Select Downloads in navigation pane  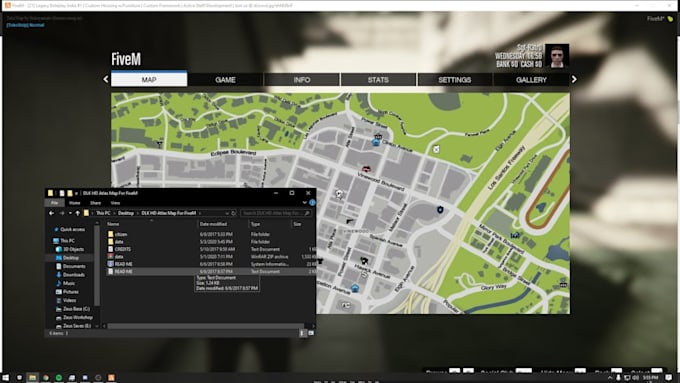[x=74, y=275]
